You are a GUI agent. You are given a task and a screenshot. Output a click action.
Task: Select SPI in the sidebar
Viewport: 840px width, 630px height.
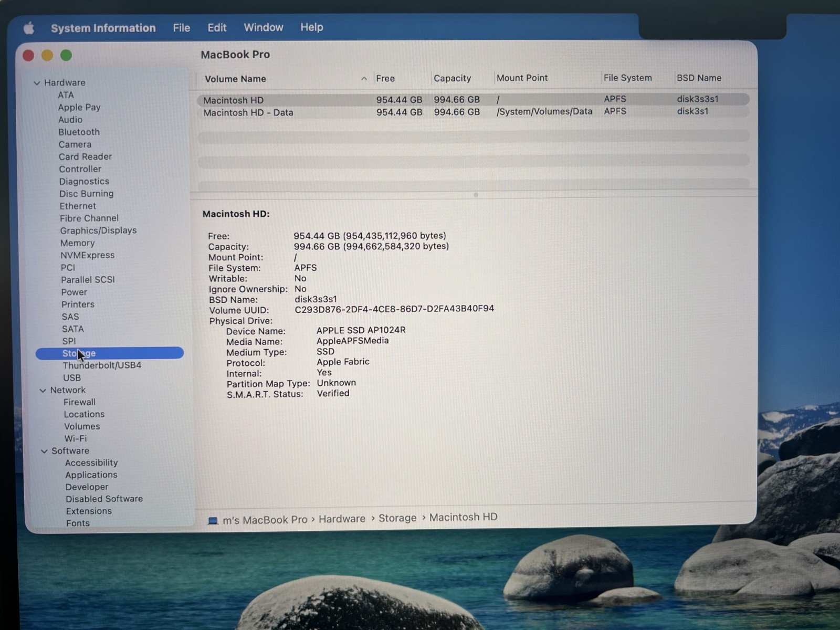point(69,341)
